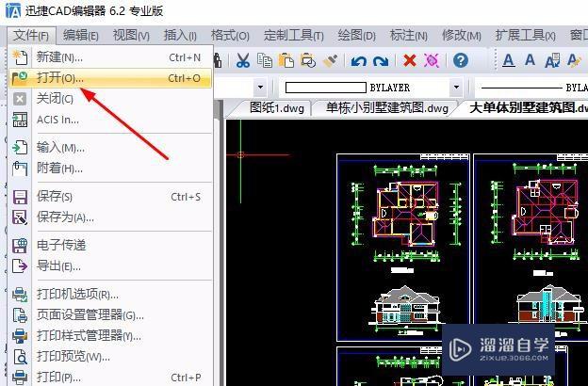
Task: Open the 绘图(D) menu
Action: (356, 36)
